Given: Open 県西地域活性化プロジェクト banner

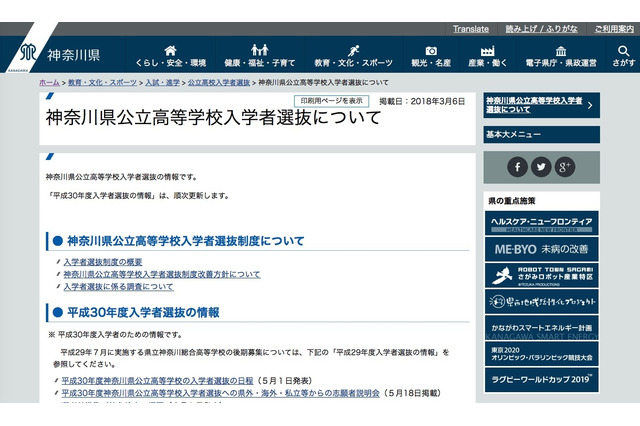Looking at the screenshot, I should click(x=541, y=302).
